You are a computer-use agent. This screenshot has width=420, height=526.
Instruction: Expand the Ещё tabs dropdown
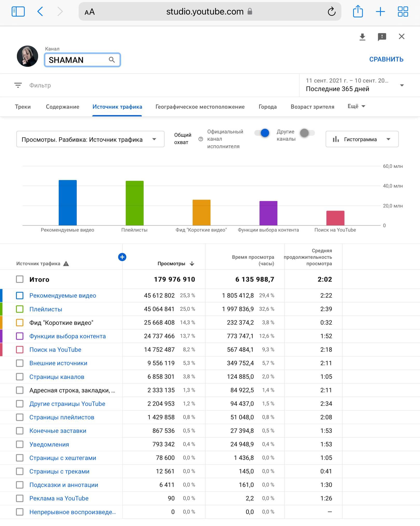click(x=356, y=106)
